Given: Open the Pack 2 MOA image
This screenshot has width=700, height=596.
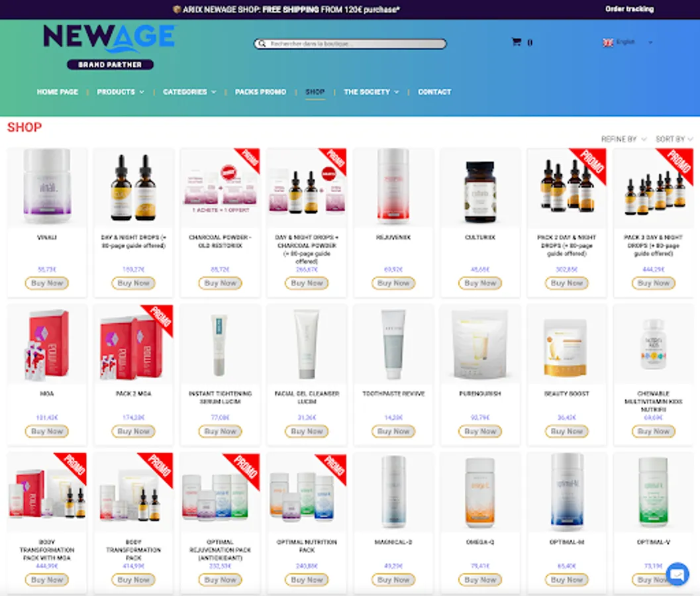Looking at the screenshot, I should click(x=132, y=344).
